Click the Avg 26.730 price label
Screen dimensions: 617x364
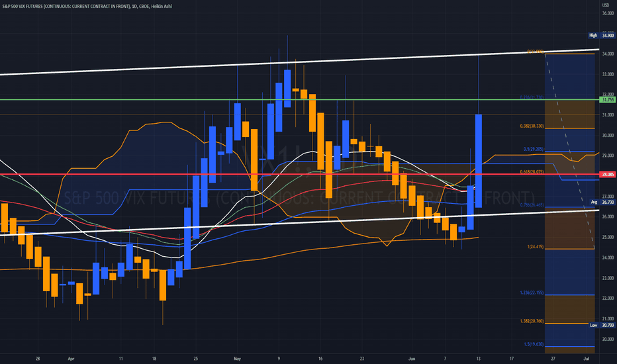click(602, 202)
